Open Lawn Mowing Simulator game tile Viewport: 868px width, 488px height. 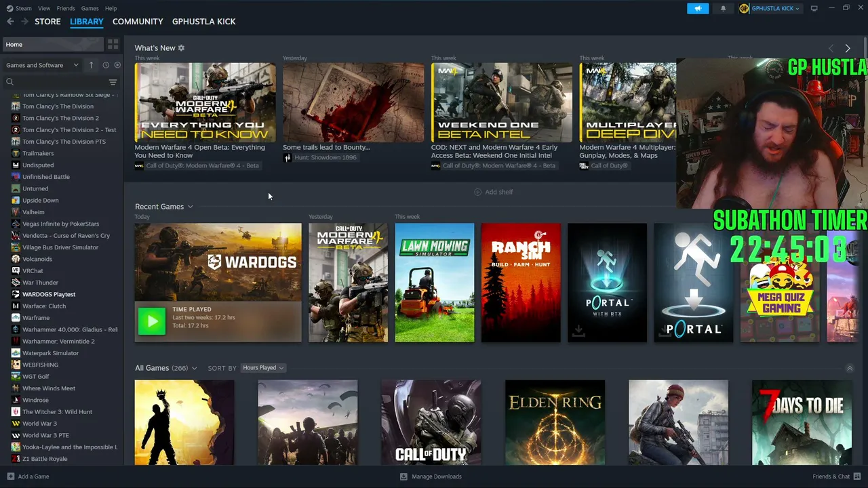click(435, 283)
